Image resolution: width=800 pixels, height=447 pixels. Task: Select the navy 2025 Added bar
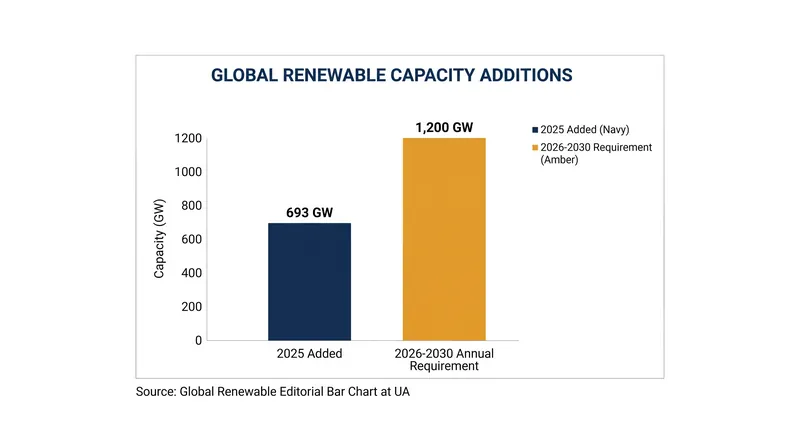[309, 282]
